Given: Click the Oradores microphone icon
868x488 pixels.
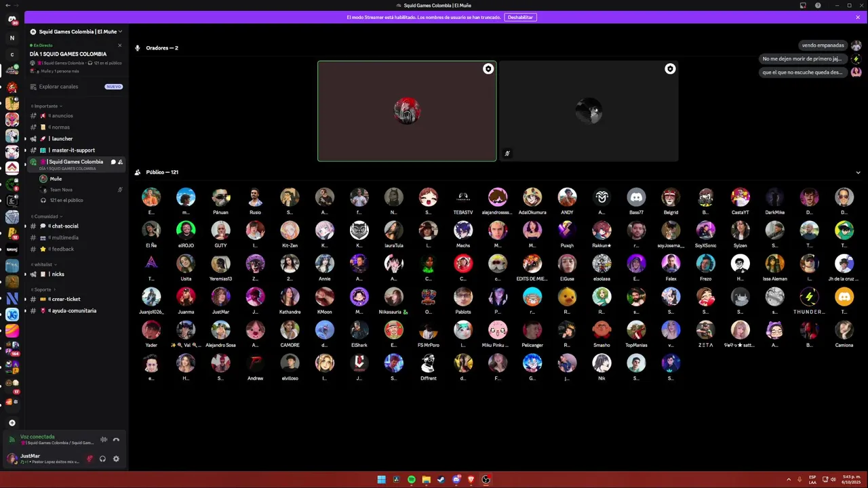Looking at the screenshot, I should pos(138,48).
